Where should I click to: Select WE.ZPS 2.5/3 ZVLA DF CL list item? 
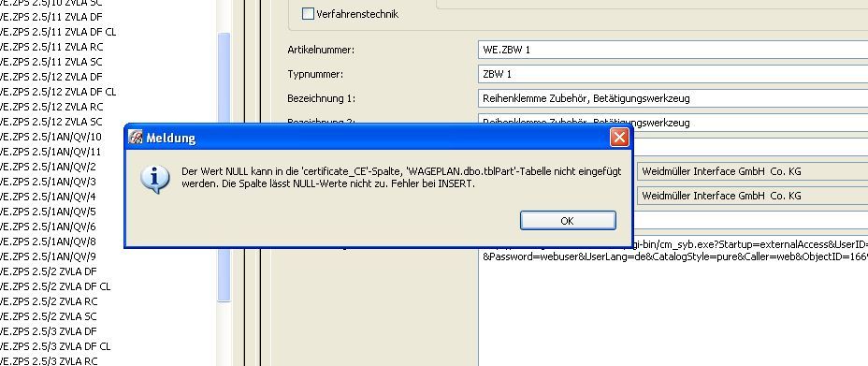coord(55,346)
